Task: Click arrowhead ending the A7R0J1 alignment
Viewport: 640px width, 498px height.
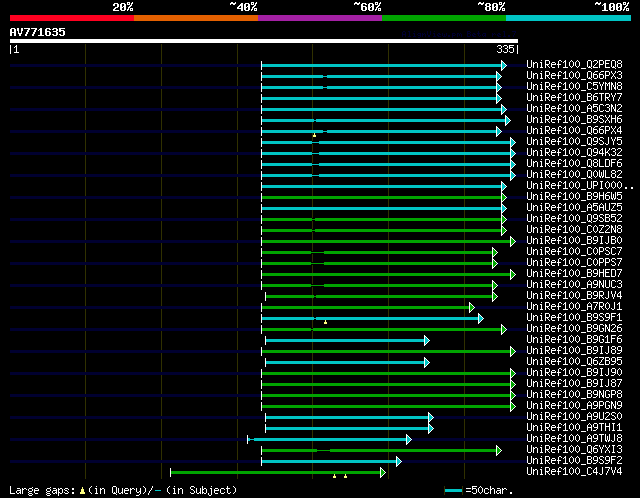Action: pos(472,307)
